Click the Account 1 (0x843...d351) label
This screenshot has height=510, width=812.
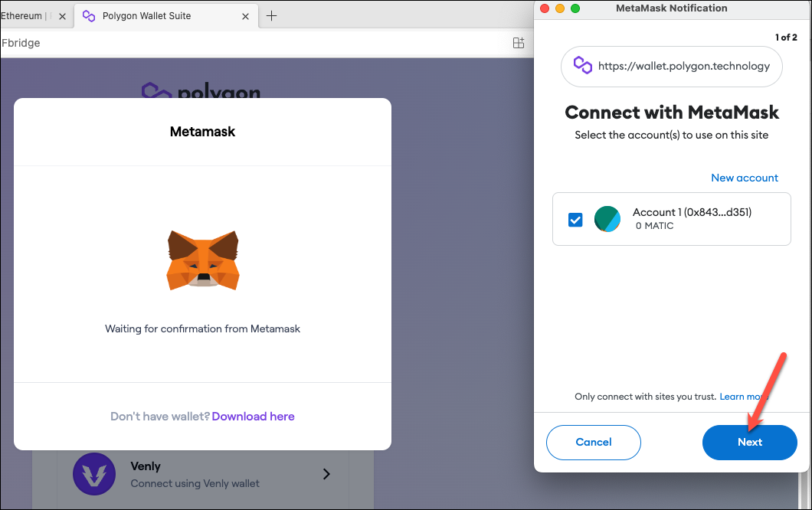point(692,212)
